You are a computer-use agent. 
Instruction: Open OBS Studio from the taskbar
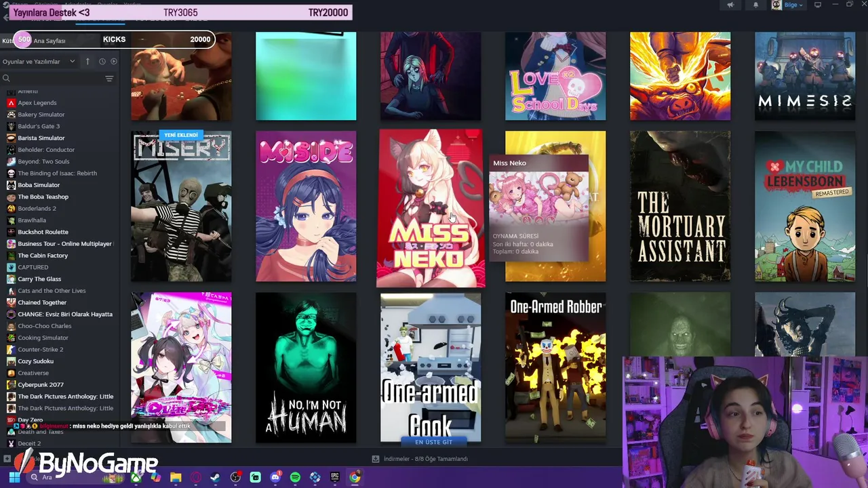pos(235,477)
